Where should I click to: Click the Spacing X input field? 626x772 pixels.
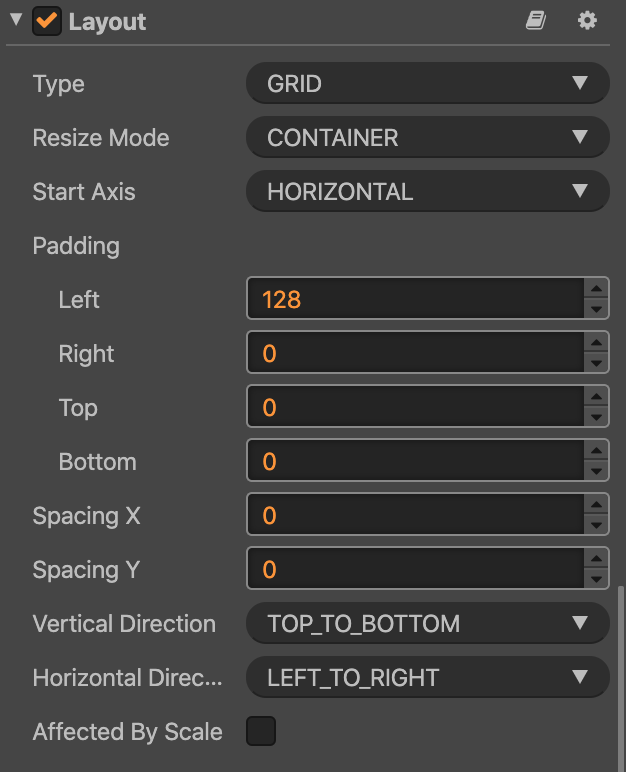414,516
